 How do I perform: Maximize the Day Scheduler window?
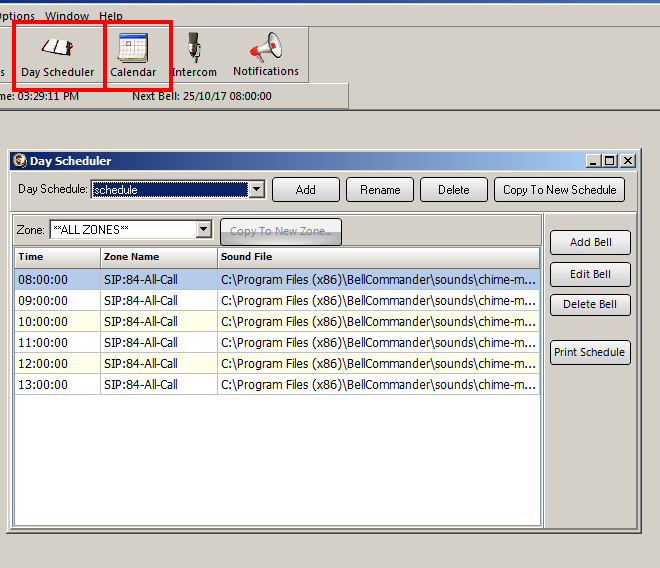coord(609,160)
